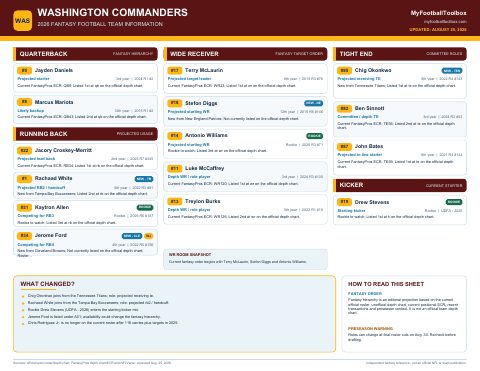Click the jersey number badge beside Marcus Mariota
This screenshot has height=371, width=480.
pos(24,102)
